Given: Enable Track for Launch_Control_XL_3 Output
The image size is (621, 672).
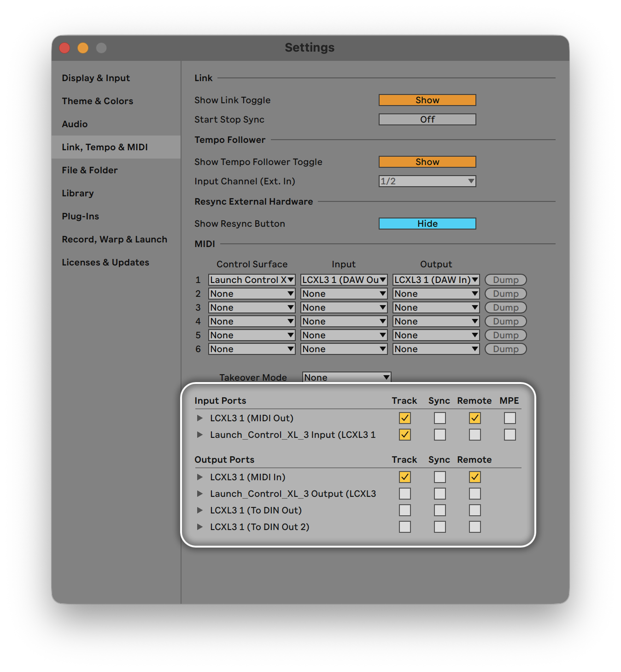Looking at the screenshot, I should [405, 494].
